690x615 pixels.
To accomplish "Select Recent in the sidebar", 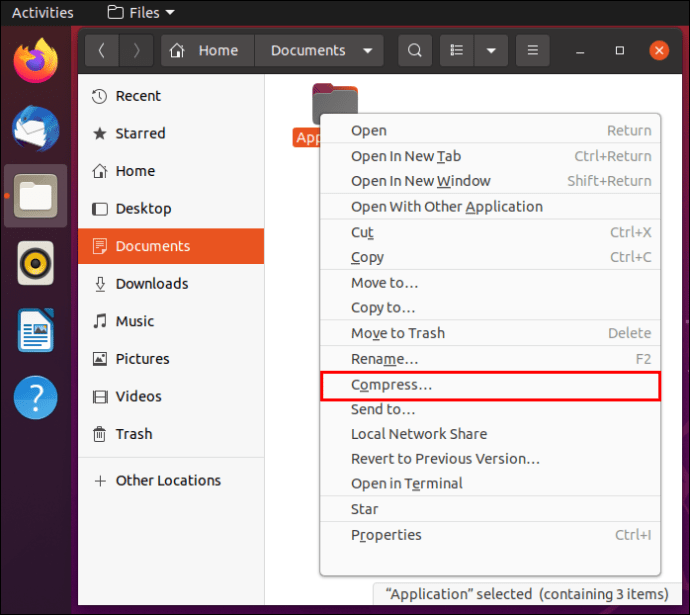I will [x=171, y=96].
